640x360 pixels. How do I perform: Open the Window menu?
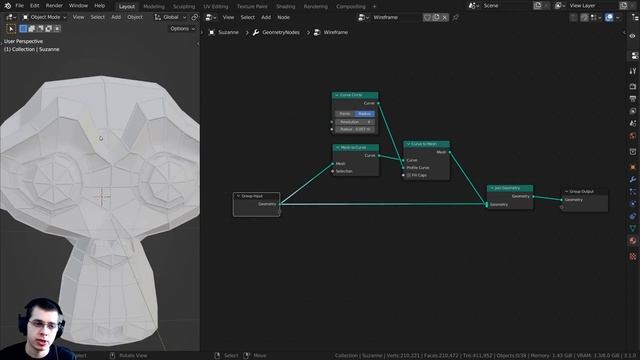[x=78, y=6]
